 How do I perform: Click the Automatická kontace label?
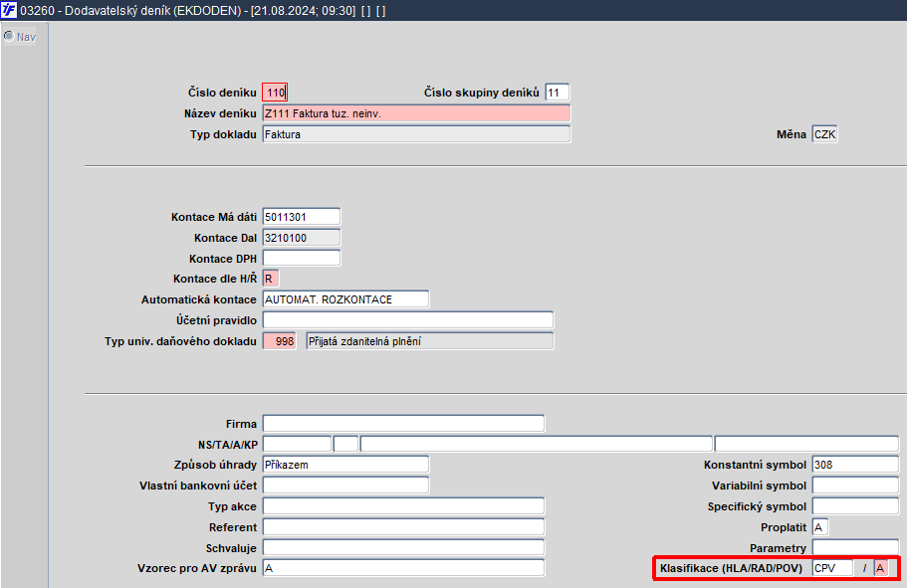point(199,299)
